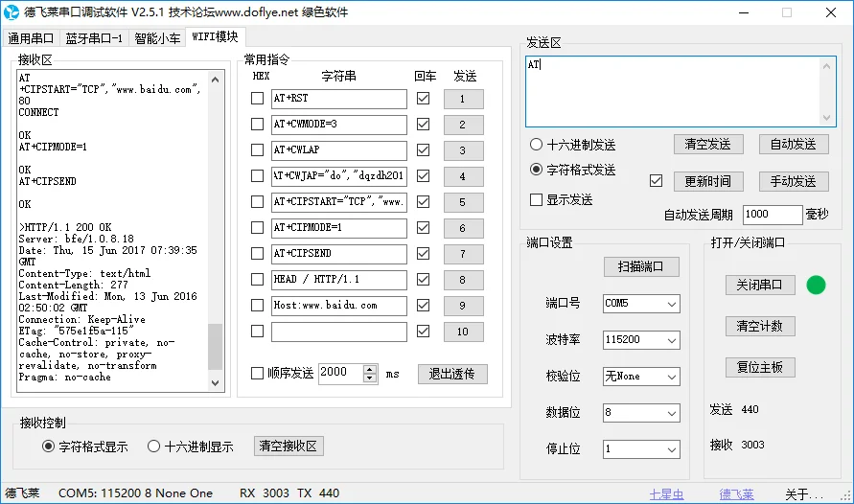Screen dimensions: 854x504
Task: Click send button 4 for AT+CWJAP
Action: [x=463, y=176]
